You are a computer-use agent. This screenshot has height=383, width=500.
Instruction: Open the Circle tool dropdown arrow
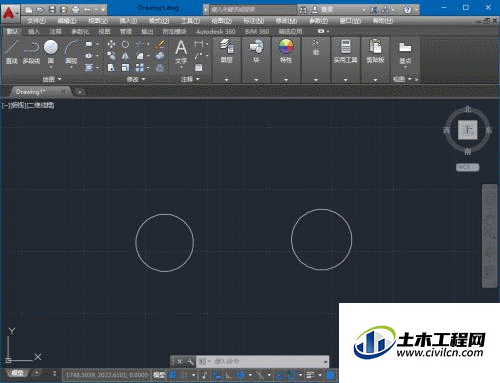click(x=51, y=68)
